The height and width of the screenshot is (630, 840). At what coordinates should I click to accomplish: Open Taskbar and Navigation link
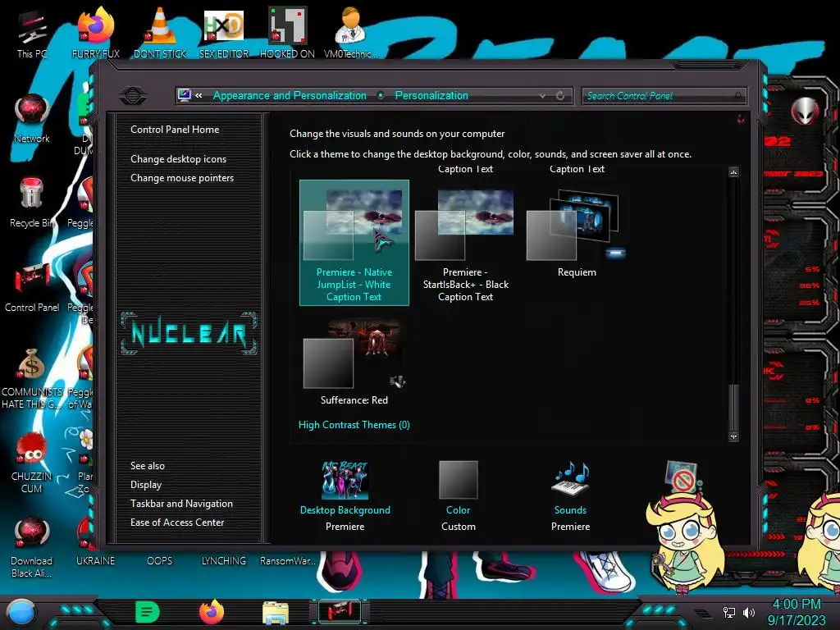point(181,504)
